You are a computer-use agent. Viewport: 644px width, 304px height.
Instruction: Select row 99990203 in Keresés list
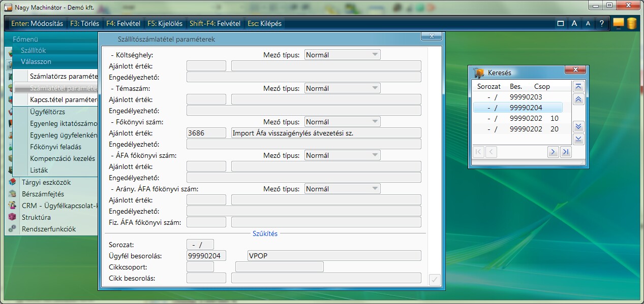click(518, 96)
